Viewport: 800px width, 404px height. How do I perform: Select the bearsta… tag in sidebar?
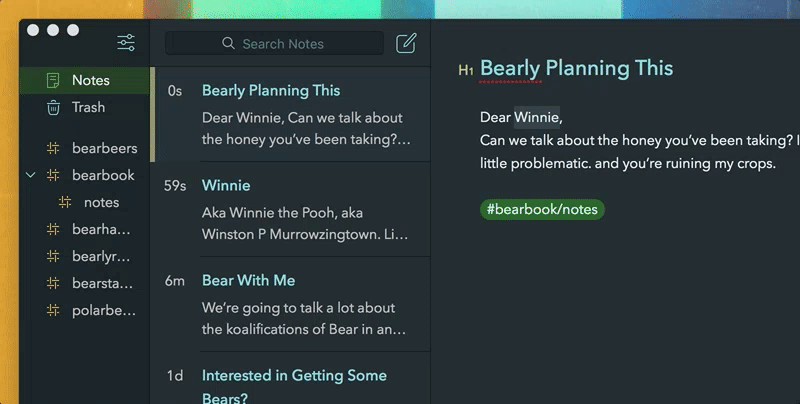click(103, 283)
